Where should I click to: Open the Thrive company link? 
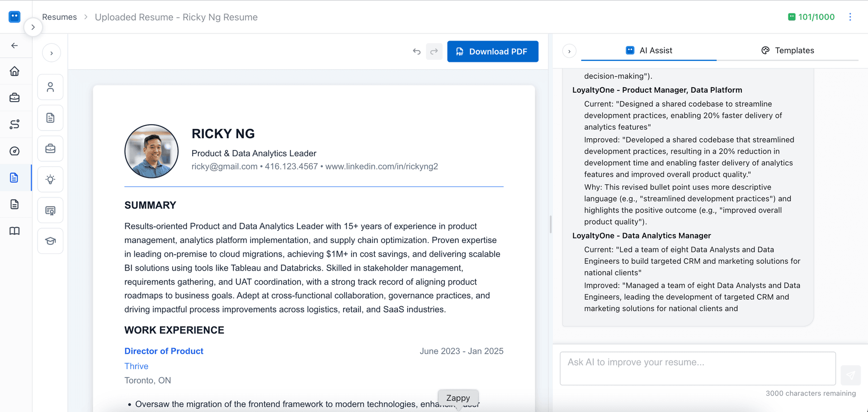point(136,366)
